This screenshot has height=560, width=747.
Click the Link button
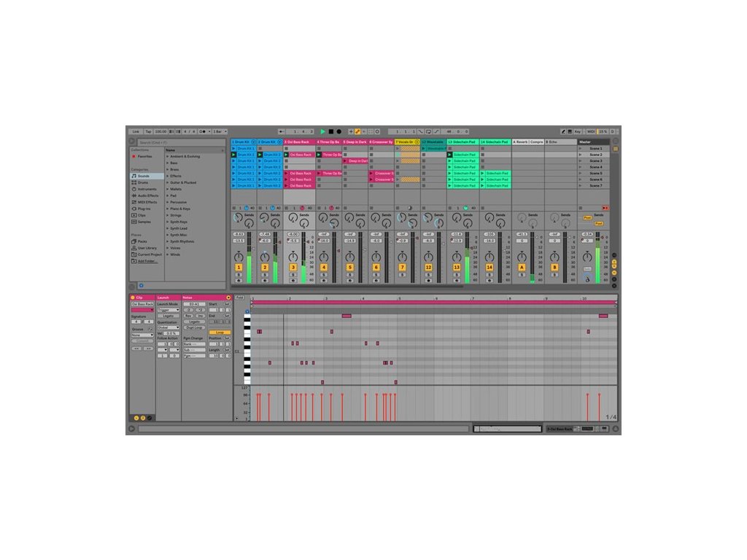tap(136, 131)
